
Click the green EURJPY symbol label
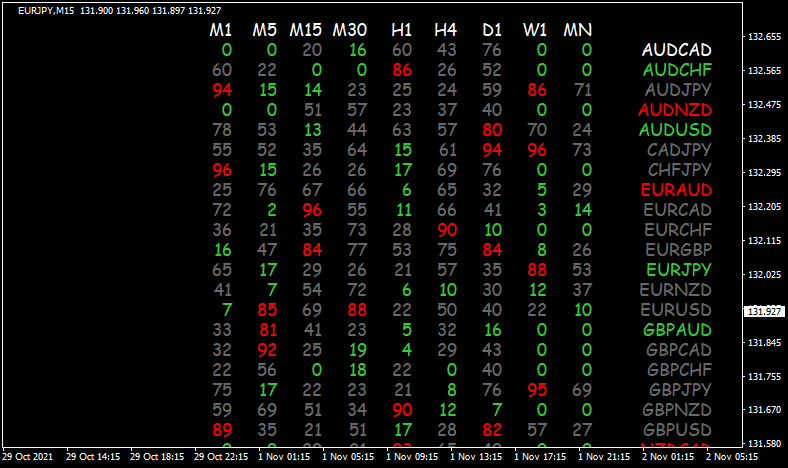[676, 270]
